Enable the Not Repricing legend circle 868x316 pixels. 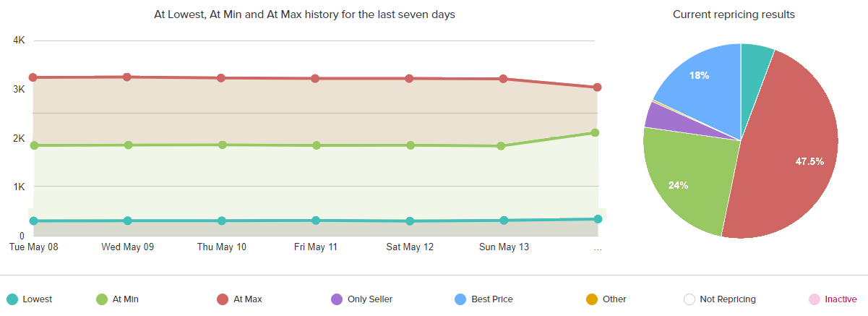pos(689,299)
